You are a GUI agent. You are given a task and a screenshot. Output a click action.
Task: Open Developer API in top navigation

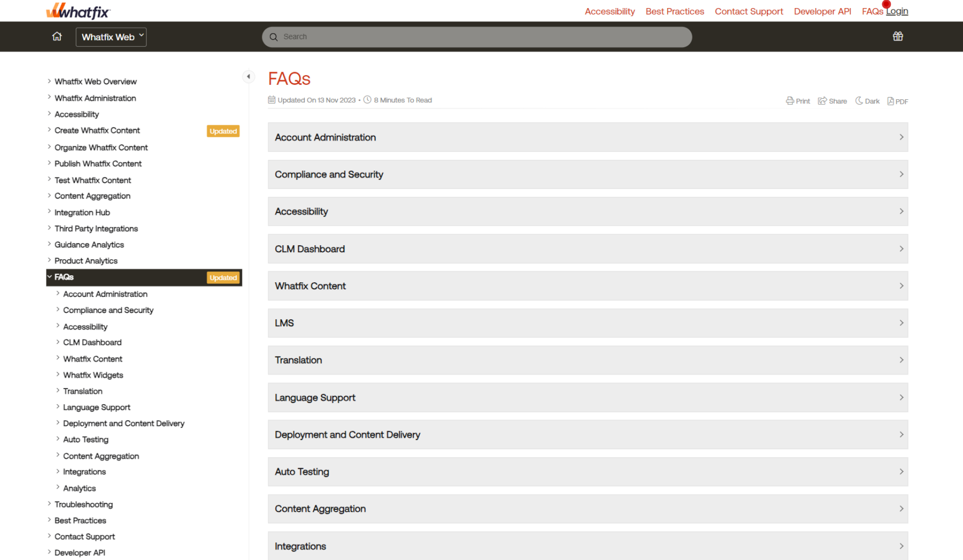pos(822,12)
